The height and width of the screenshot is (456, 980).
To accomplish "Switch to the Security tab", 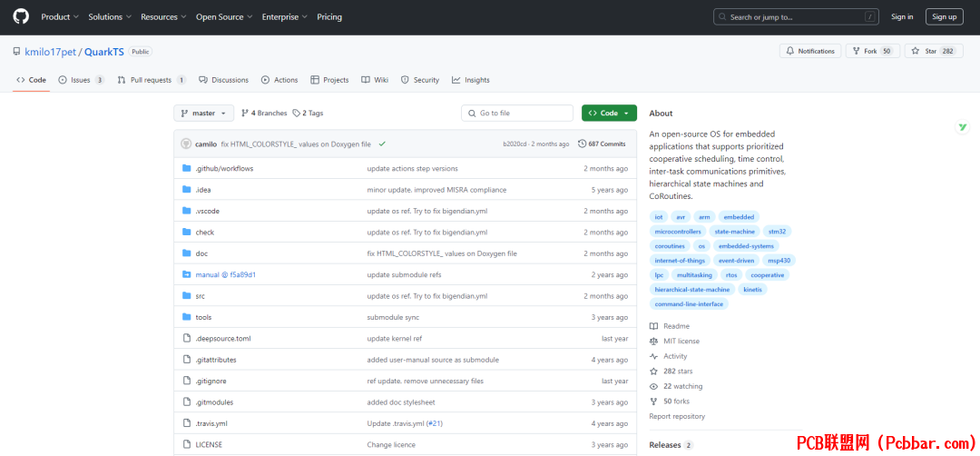I will pos(420,80).
